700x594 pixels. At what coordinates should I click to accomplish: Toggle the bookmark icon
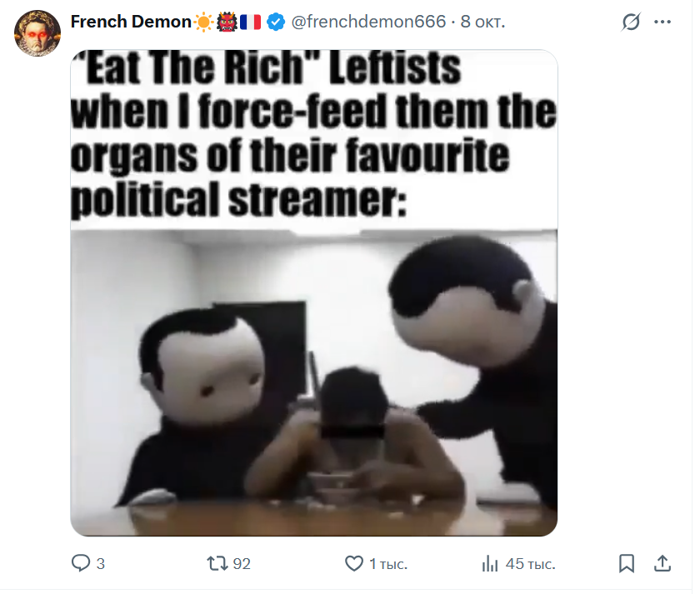(627, 563)
